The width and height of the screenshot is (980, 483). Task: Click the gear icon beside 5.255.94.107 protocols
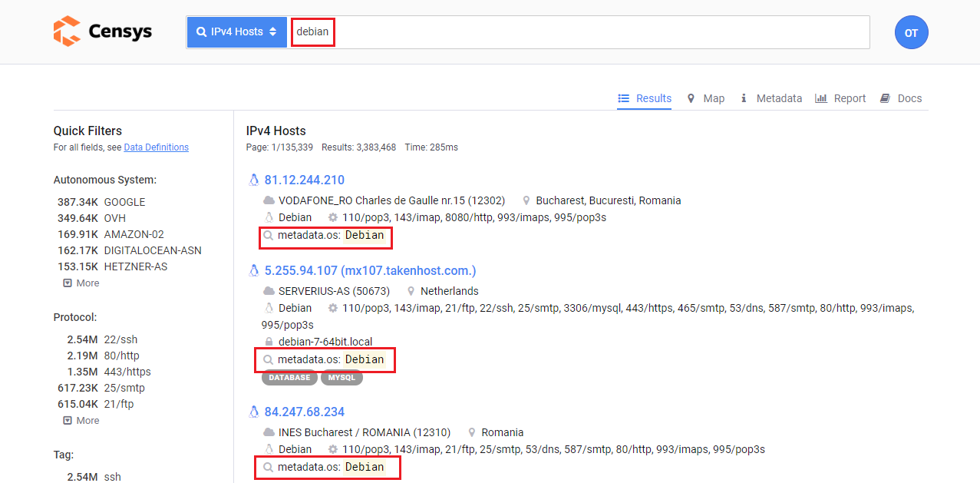[x=333, y=308]
